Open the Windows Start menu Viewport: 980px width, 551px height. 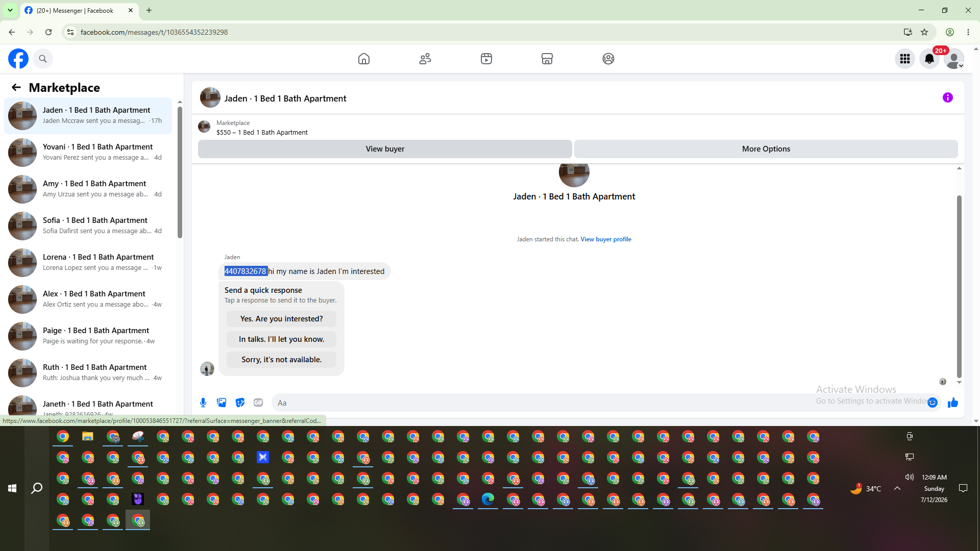pyautogui.click(x=12, y=488)
